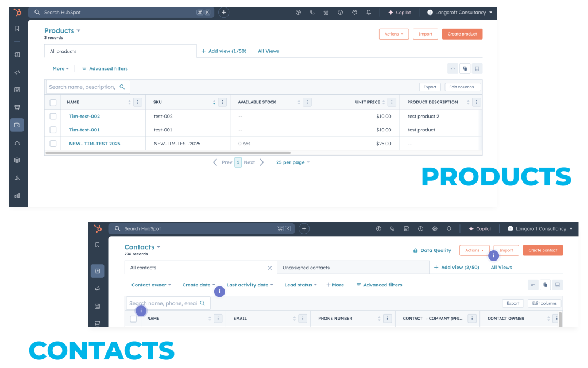Open Advanced filters in Products window
The height and width of the screenshot is (368, 588).
coord(105,68)
